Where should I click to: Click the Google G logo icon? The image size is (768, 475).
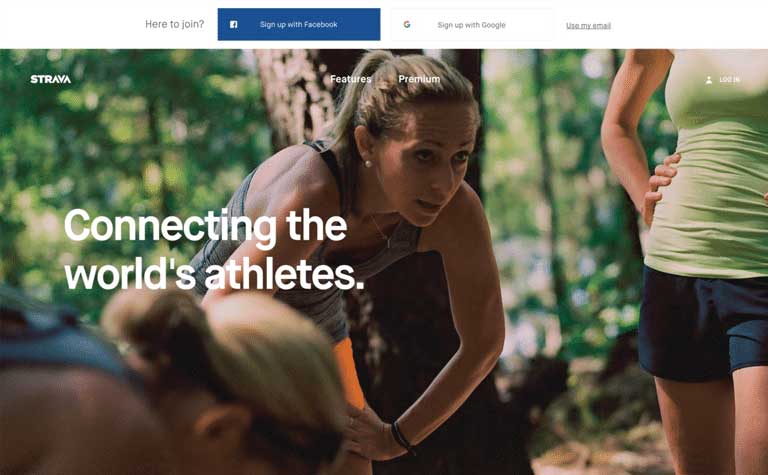[x=407, y=24]
